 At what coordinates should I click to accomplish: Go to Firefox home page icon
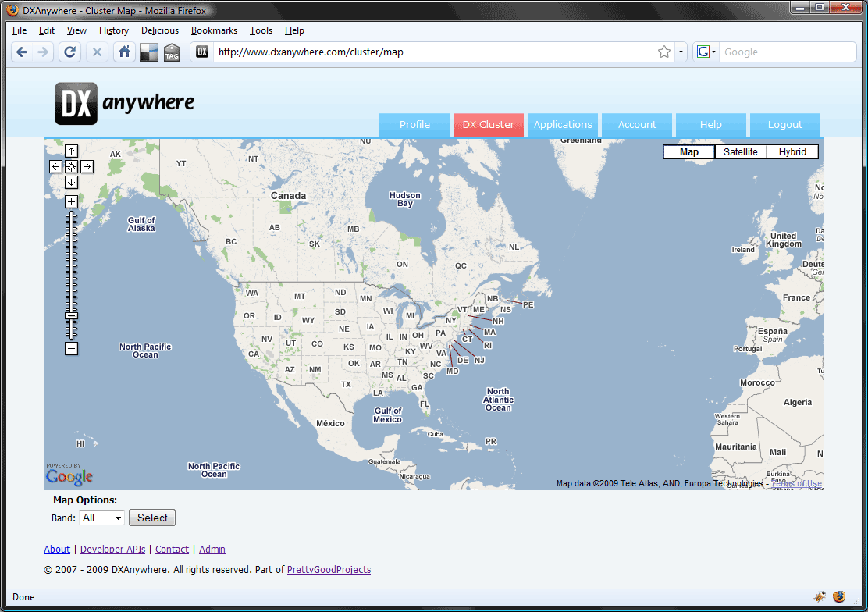coord(123,52)
